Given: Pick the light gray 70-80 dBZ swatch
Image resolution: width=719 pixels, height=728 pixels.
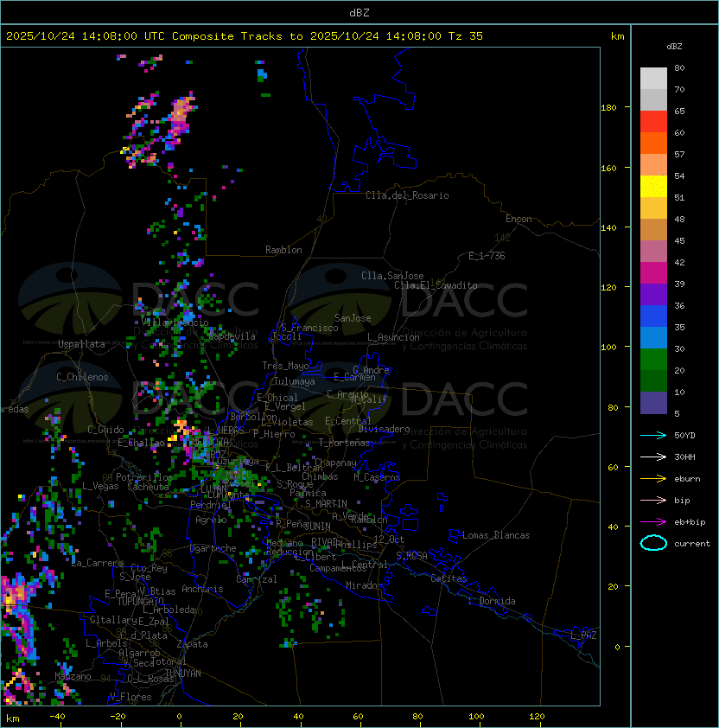Looking at the screenshot, I should click(x=653, y=78).
